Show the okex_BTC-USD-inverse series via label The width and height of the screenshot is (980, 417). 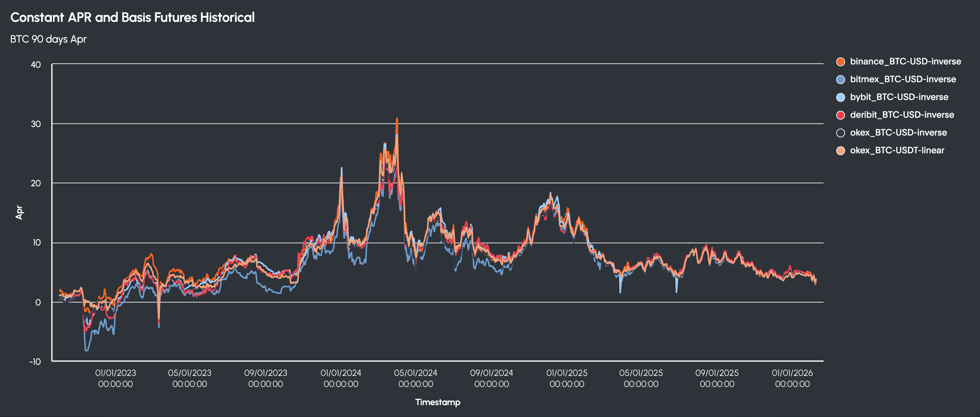pos(898,133)
